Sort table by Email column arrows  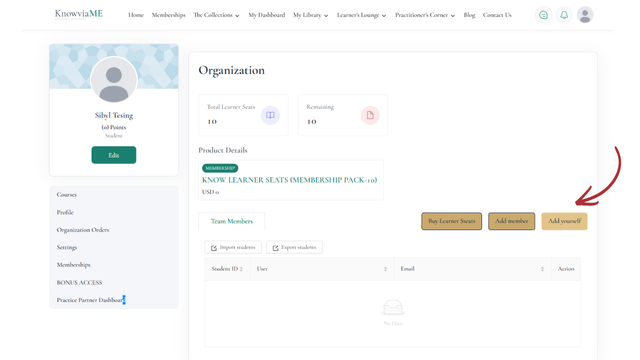(x=542, y=269)
